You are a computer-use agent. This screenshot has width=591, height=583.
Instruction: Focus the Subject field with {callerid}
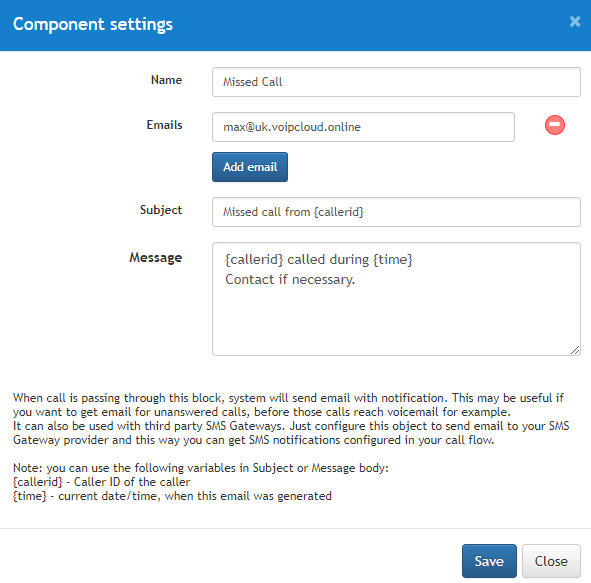[x=396, y=212]
